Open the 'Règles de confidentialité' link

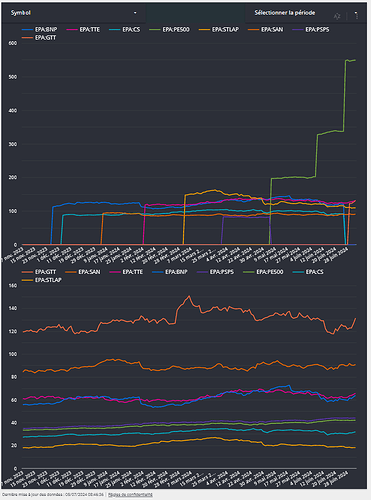(x=130, y=495)
